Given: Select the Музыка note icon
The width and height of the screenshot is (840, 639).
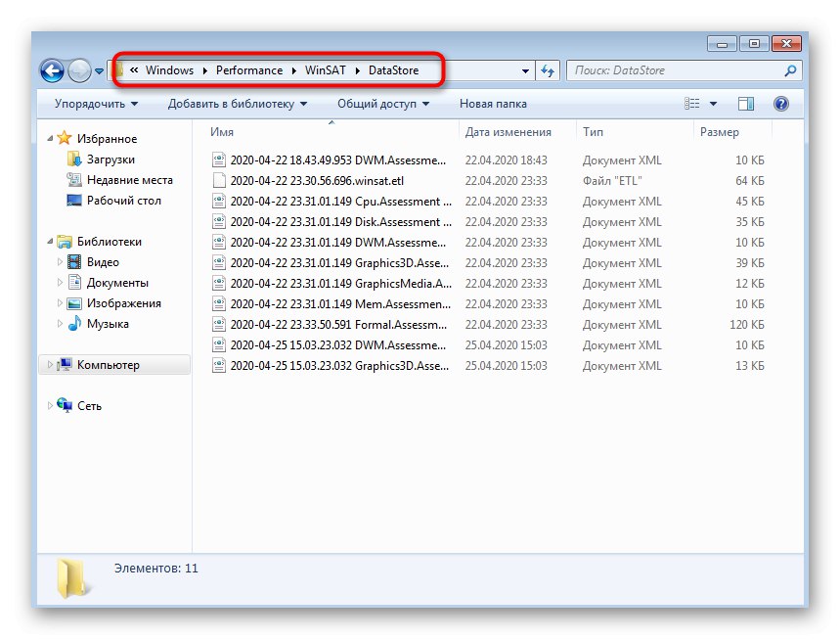Looking at the screenshot, I should tap(74, 323).
